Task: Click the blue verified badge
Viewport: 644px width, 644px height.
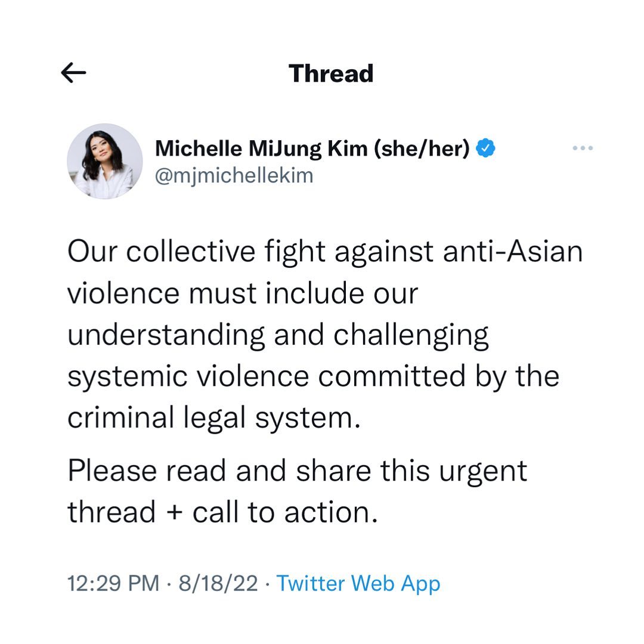Action: [487, 148]
